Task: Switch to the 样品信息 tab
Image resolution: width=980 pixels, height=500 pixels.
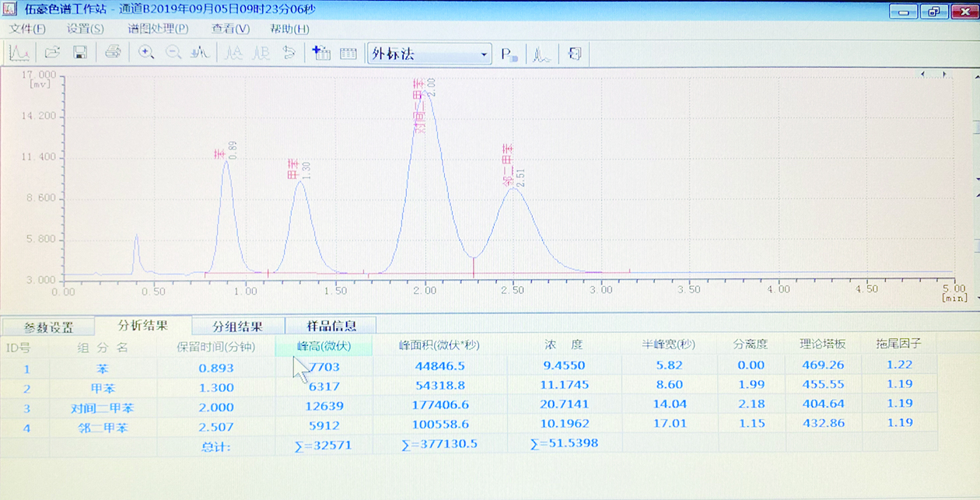Action: point(331,326)
